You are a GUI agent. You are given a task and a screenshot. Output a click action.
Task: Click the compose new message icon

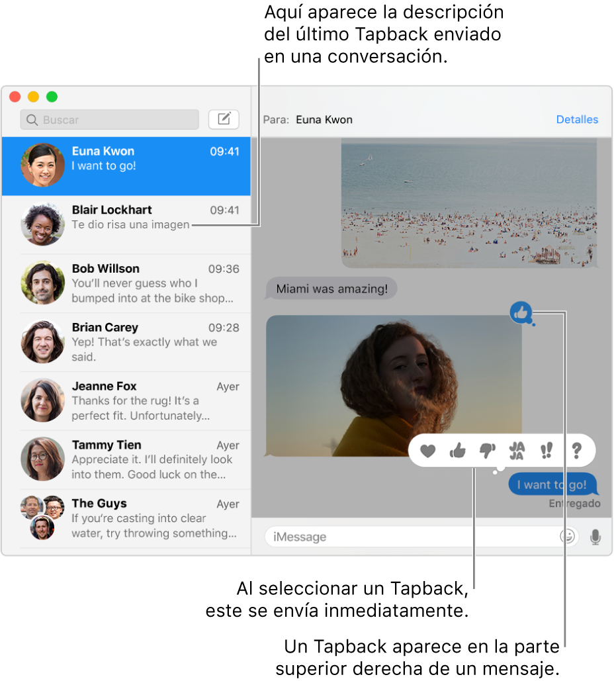click(x=224, y=119)
